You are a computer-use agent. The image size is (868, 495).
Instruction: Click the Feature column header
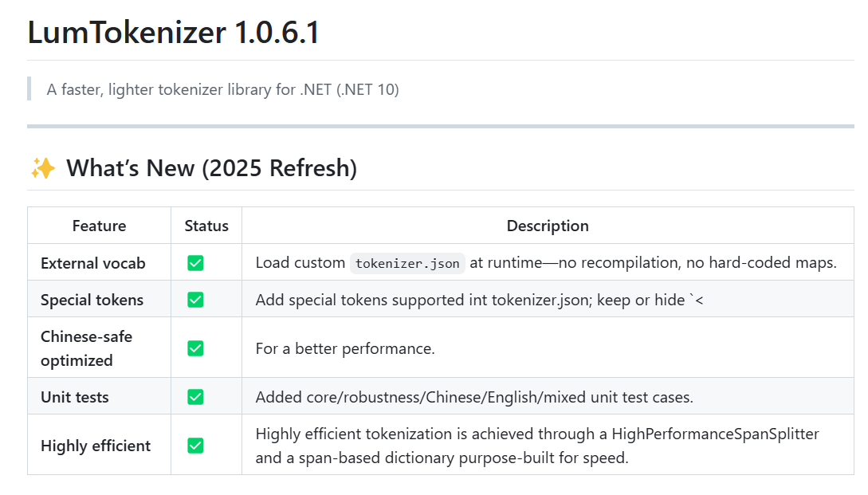point(99,226)
